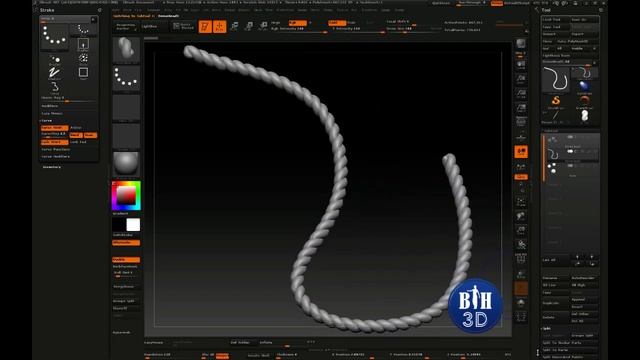Activate Draw mode button in top shelf
Image resolution: width=640 pixels, height=360 pixels.
(220, 27)
